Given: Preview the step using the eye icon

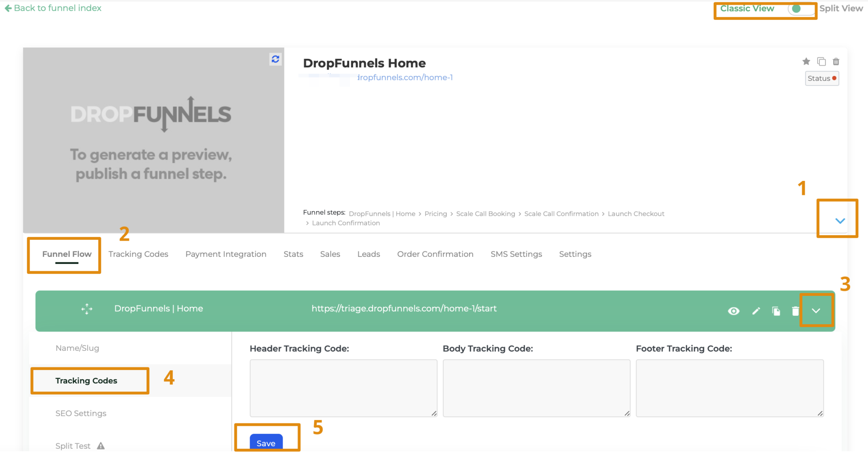Looking at the screenshot, I should 734,311.
